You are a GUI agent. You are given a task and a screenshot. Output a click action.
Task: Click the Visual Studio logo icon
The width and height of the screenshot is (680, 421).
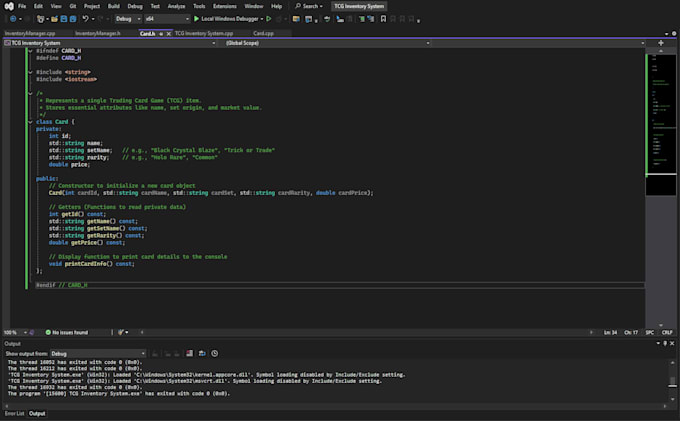[x=9, y=6]
